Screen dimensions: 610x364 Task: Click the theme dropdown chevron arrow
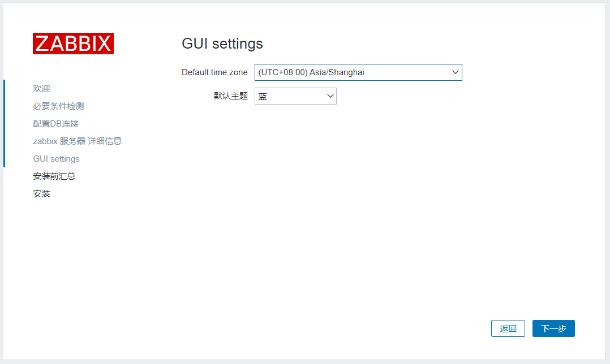(330, 96)
